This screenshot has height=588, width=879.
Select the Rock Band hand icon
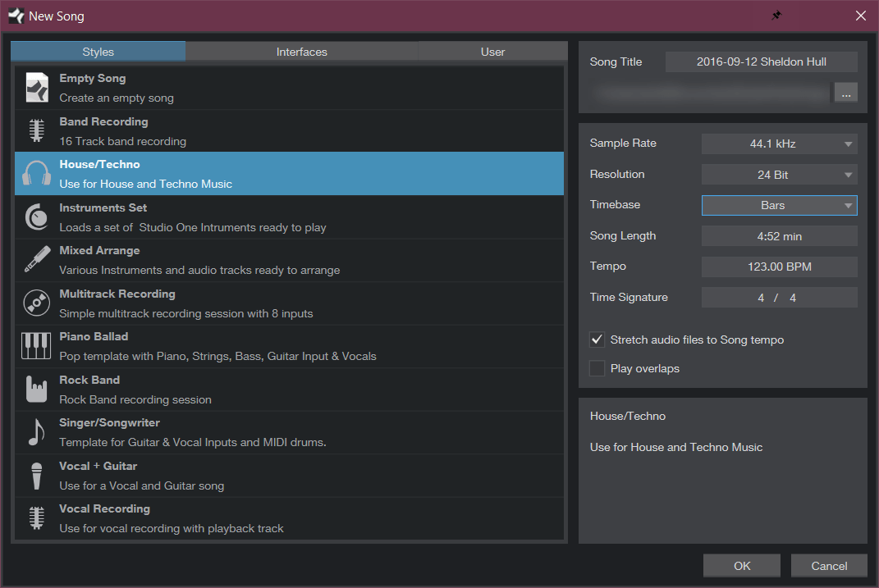point(36,390)
